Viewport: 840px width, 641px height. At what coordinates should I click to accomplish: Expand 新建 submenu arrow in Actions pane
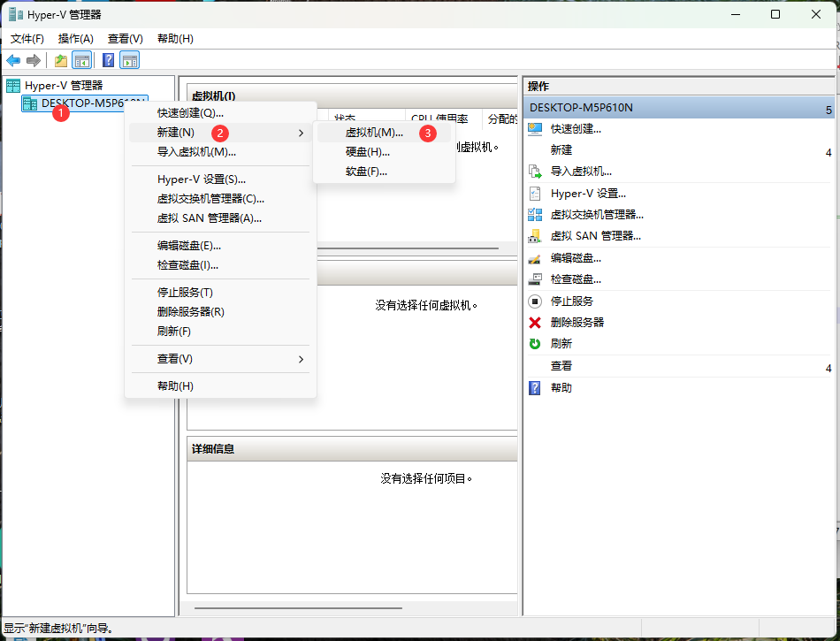click(829, 153)
